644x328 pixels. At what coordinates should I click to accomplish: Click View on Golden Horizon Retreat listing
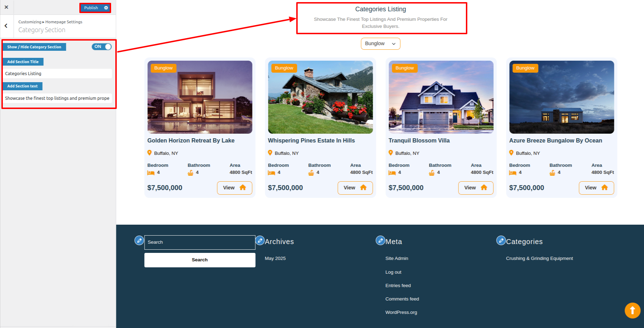coord(234,188)
